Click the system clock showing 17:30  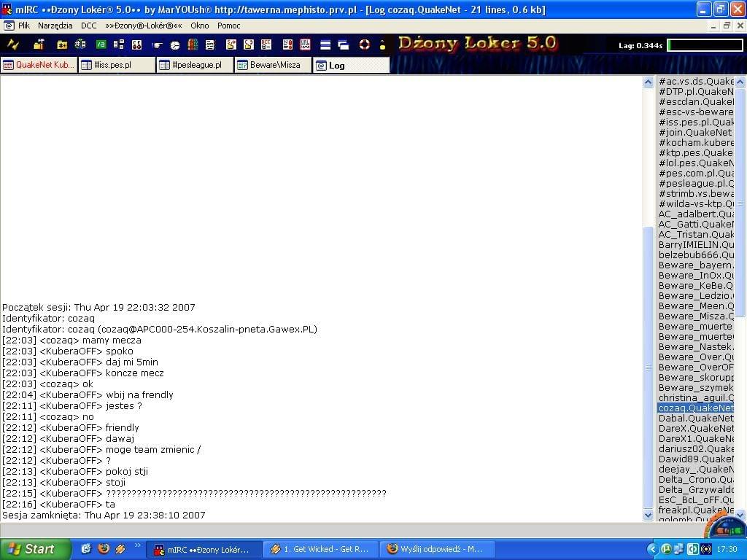click(x=727, y=550)
